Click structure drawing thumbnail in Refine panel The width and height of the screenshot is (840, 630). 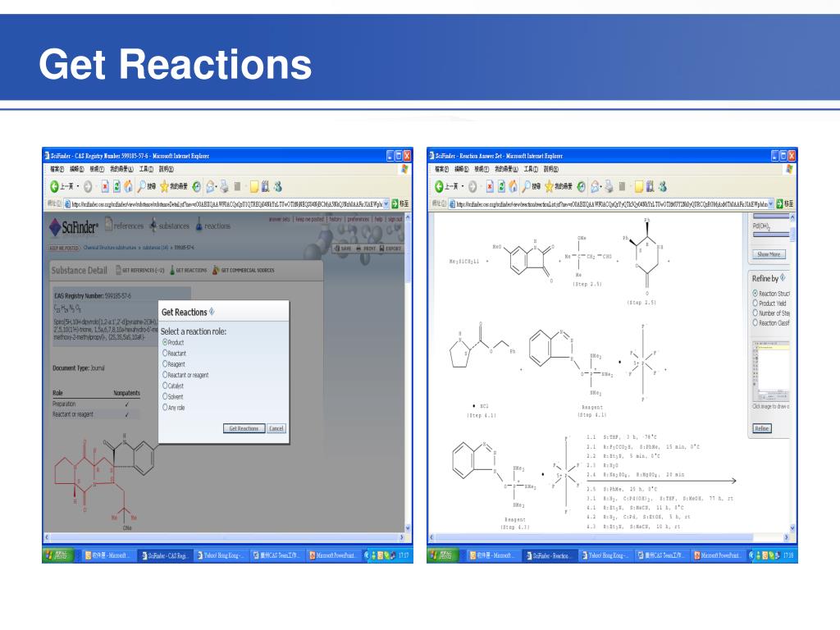pos(771,372)
